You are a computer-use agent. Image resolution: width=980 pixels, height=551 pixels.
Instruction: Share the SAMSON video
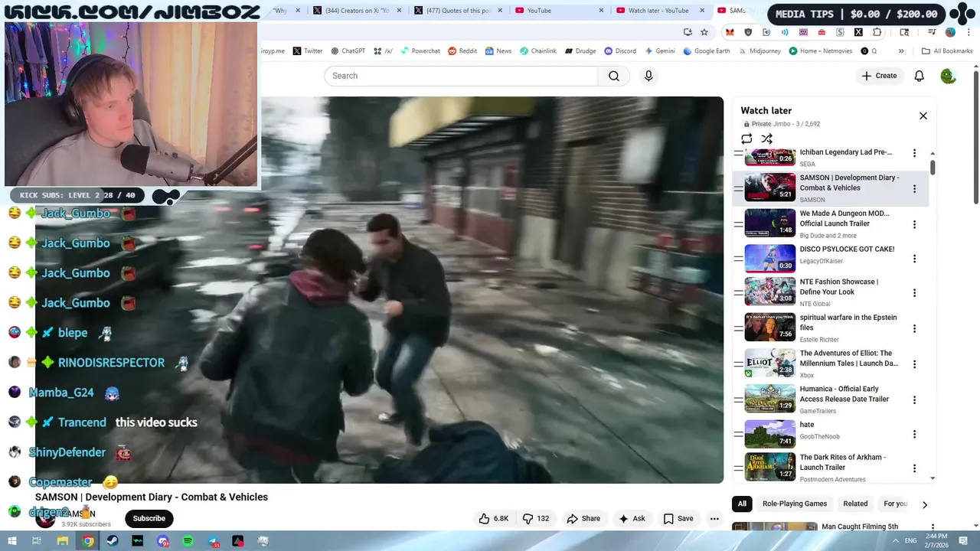[x=583, y=518]
